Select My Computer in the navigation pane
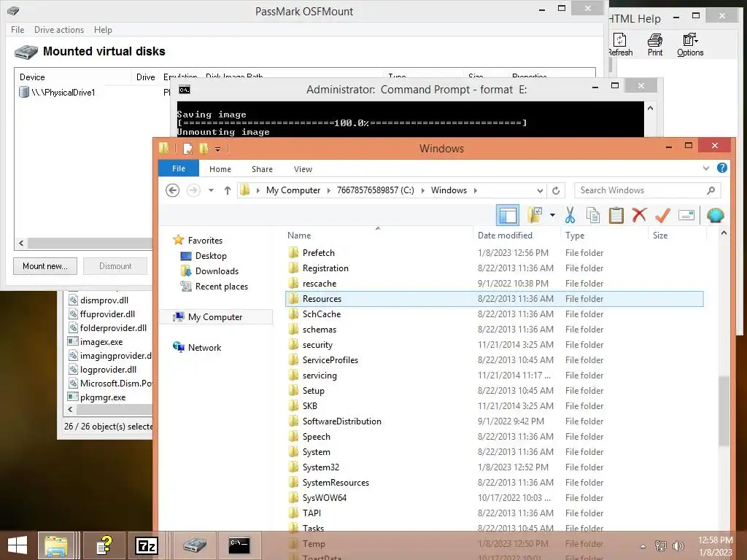This screenshot has height=560, width=747. [215, 316]
